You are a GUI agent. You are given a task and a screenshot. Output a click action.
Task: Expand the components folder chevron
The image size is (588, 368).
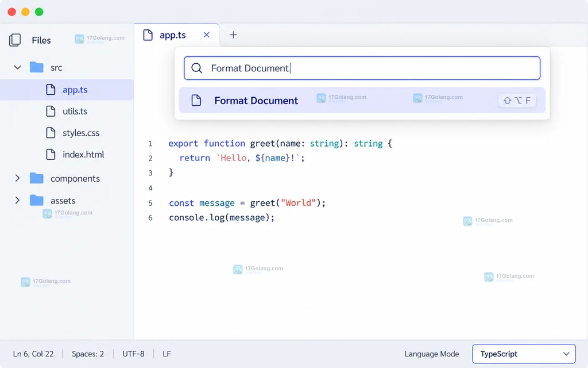(17, 178)
